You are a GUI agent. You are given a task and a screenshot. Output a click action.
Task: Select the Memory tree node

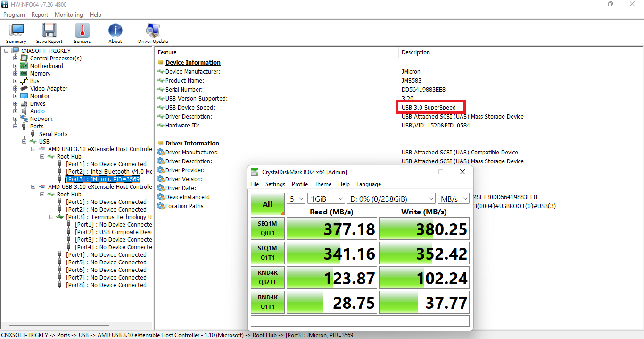[40, 73]
